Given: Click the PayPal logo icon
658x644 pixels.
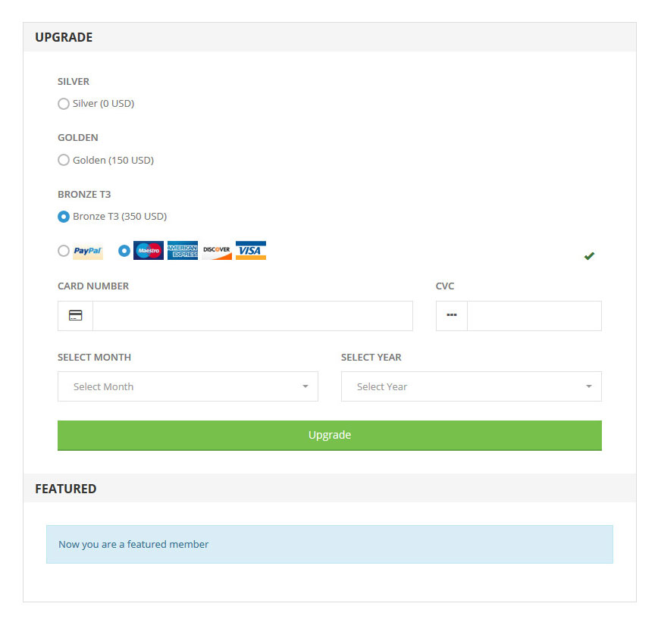Looking at the screenshot, I should (88, 251).
